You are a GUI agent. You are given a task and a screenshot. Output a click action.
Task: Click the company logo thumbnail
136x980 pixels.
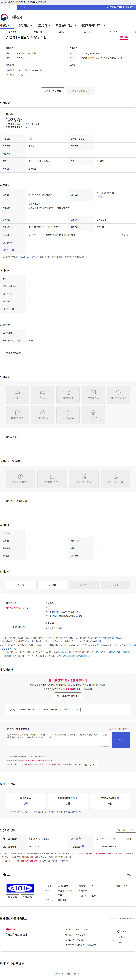[20, 888]
